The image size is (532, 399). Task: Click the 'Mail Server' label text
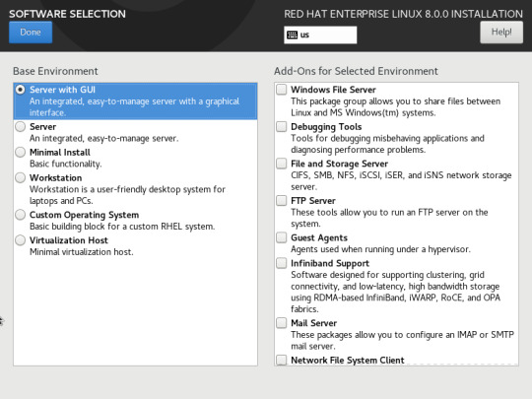(314, 323)
